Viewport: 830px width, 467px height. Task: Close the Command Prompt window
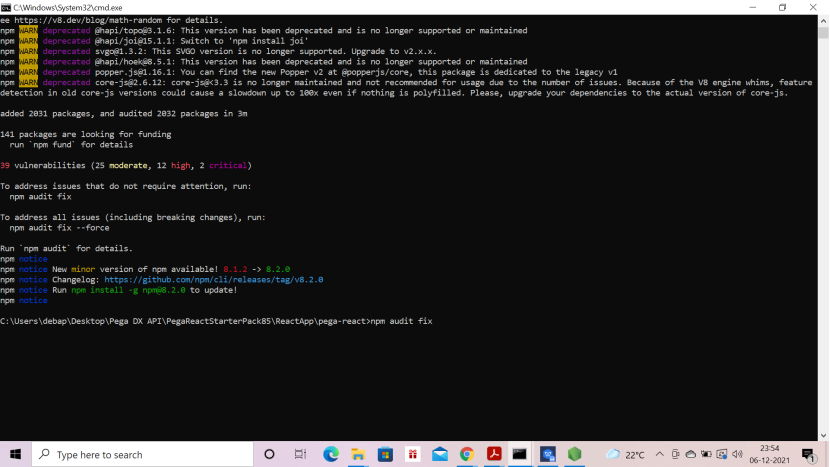point(813,7)
